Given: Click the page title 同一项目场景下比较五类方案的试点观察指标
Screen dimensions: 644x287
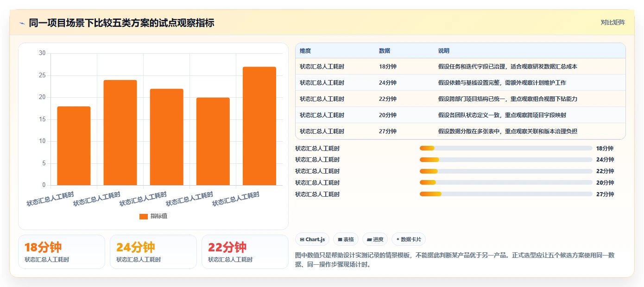Looking at the screenshot, I should [121, 23].
